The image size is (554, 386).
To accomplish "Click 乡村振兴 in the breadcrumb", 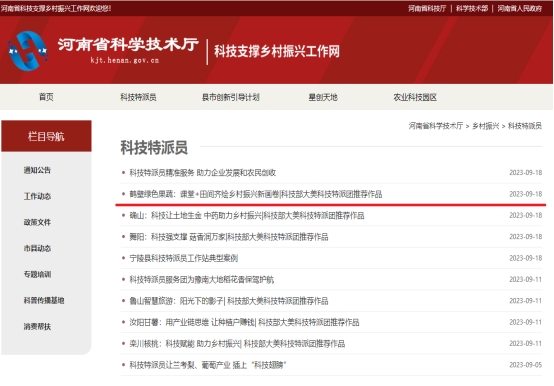I will click(x=486, y=126).
